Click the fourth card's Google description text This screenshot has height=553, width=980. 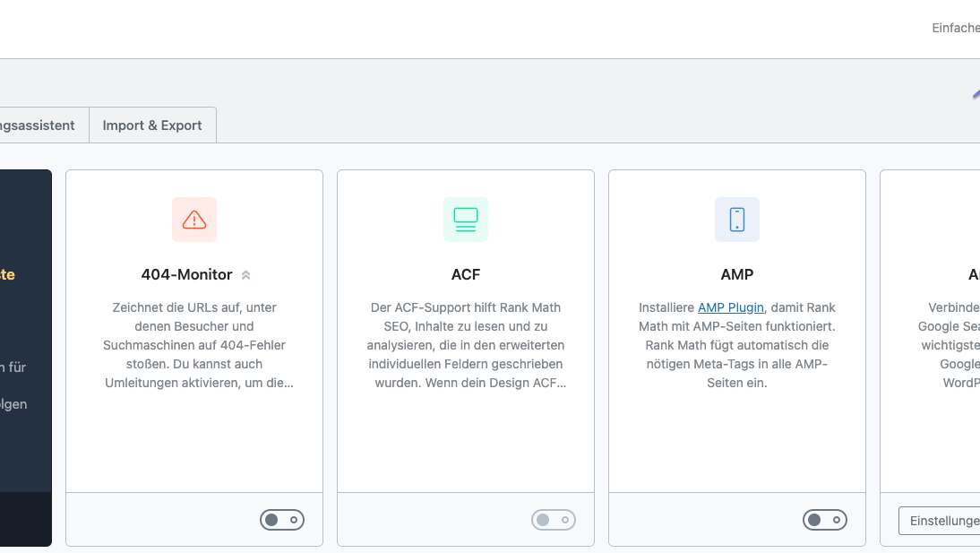pyautogui.click(x=949, y=345)
